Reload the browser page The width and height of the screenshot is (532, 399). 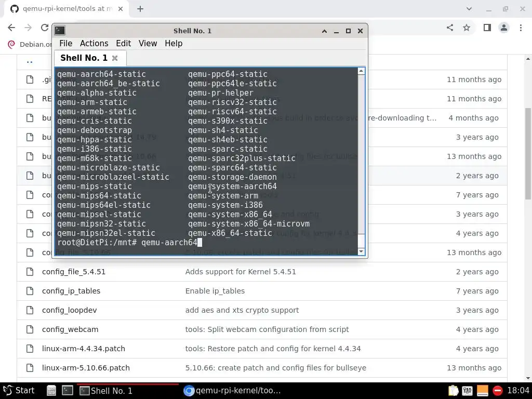(45, 28)
